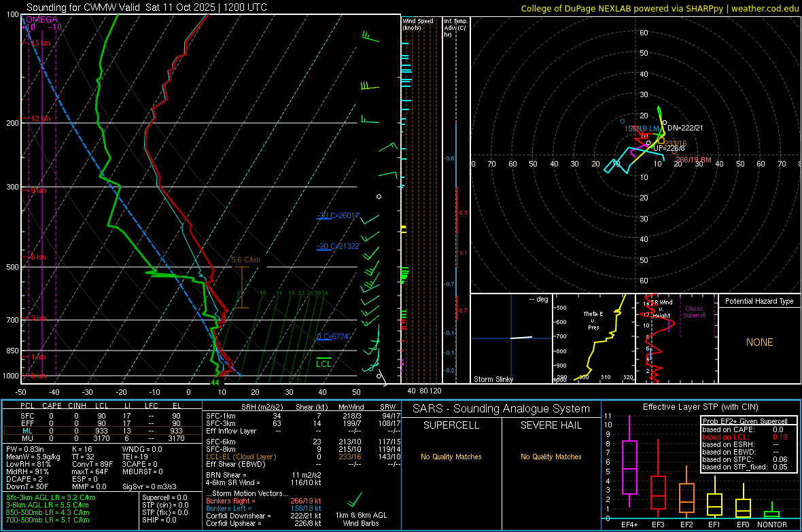Select the "LCL-EL (Cloud Layer)" row
Image resolution: width=802 pixels, height=532 pixels.
click(303, 457)
